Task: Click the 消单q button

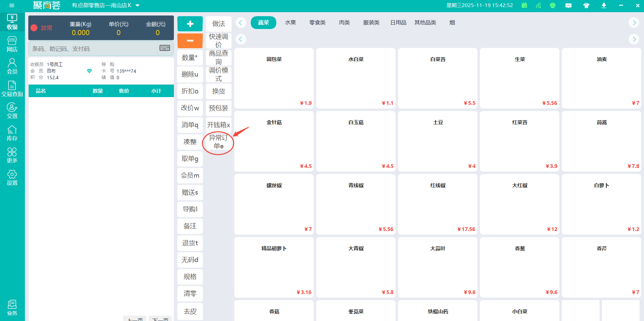Action: [190, 125]
